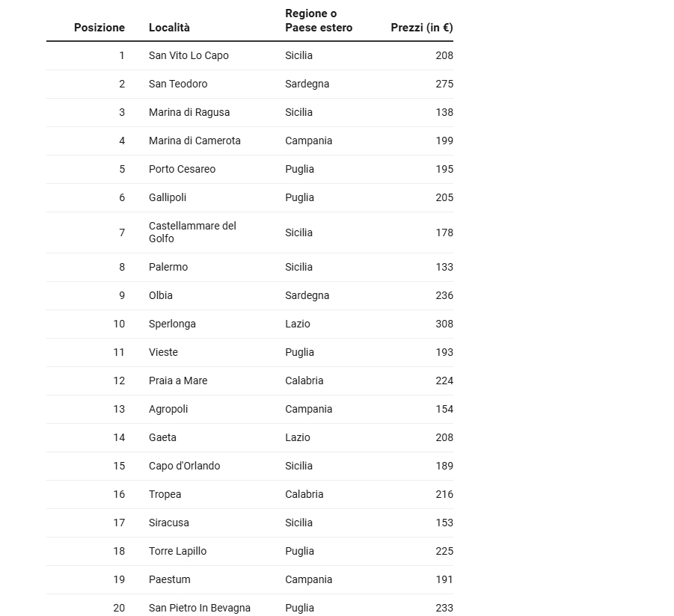
Task: Select Porto Cesareo in the table
Action: click(x=182, y=169)
